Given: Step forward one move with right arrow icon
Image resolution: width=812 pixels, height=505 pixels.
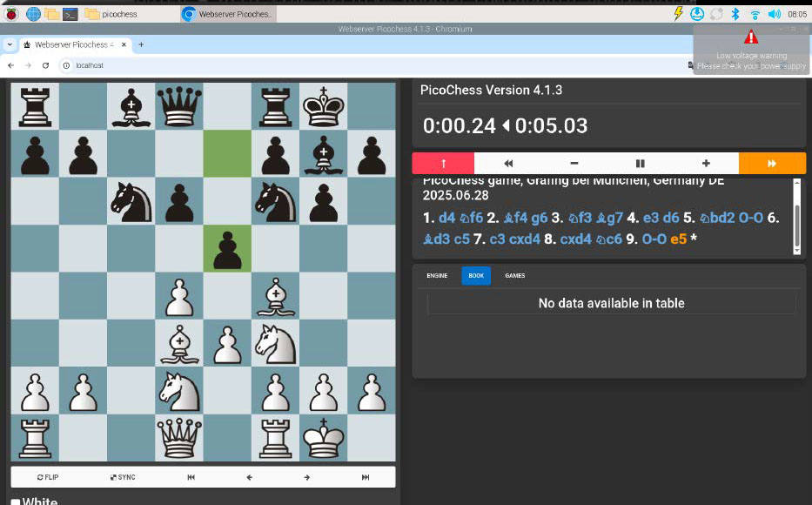Looking at the screenshot, I should click(306, 476).
